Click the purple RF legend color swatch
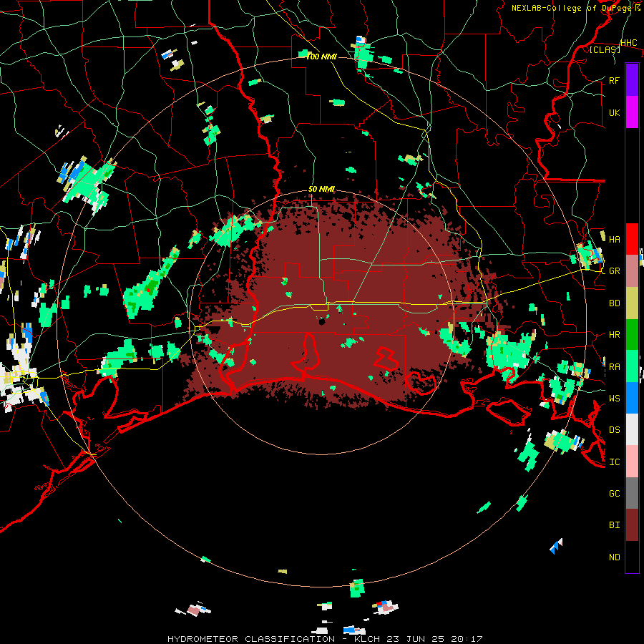The width and height of the screenshot is (644, 644). pyautogui.click(x=632, y=79)
